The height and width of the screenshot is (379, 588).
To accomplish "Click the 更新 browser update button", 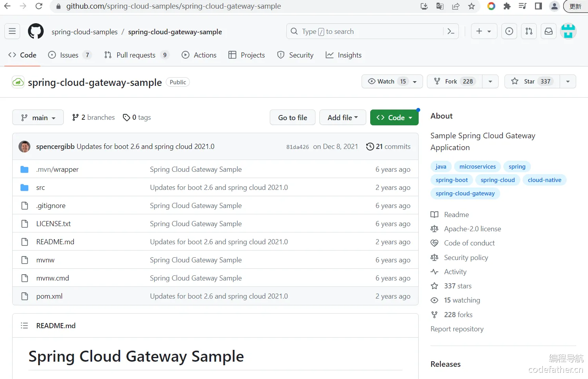I will tap(575, 6).
